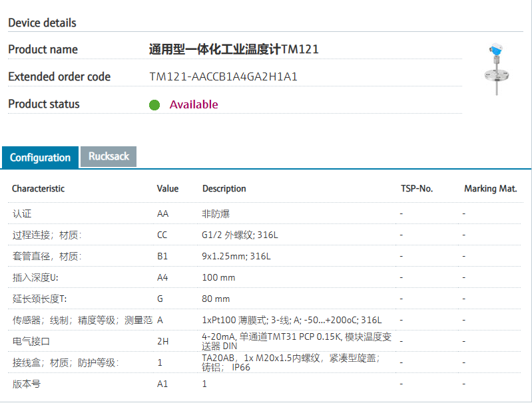Select extended order code TM121-AACCB1A4GA2H1A1

(x=223, y=77)
